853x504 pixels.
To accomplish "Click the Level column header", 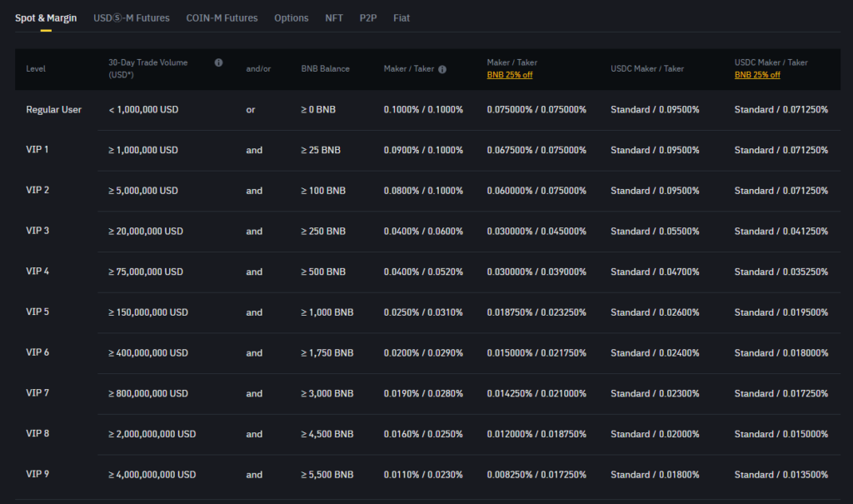I will pos(36,68).
